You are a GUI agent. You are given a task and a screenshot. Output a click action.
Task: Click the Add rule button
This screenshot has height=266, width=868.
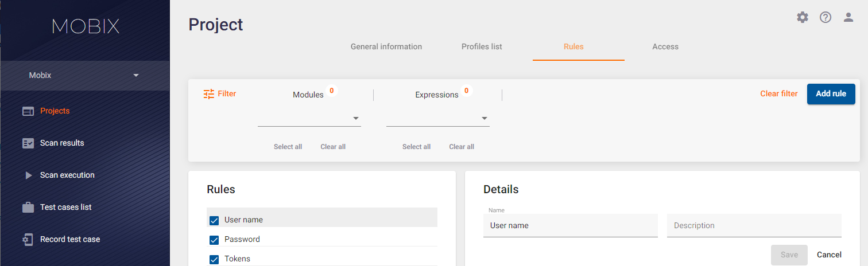pyautogui.click(x=831, y=94)
